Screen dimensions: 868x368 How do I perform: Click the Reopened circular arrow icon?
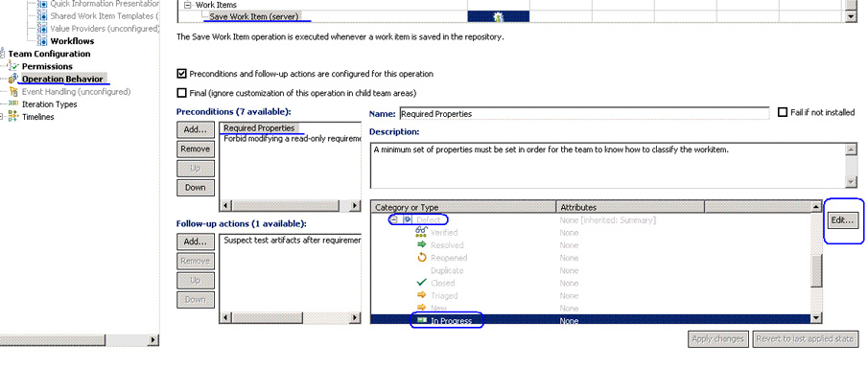click(x=421, y=258)
